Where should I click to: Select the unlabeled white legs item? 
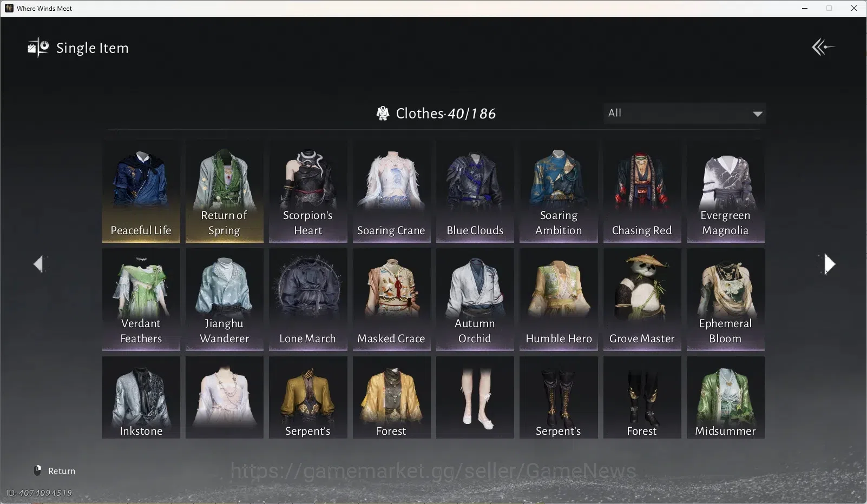pyautogui.click(x=475, y=397)
